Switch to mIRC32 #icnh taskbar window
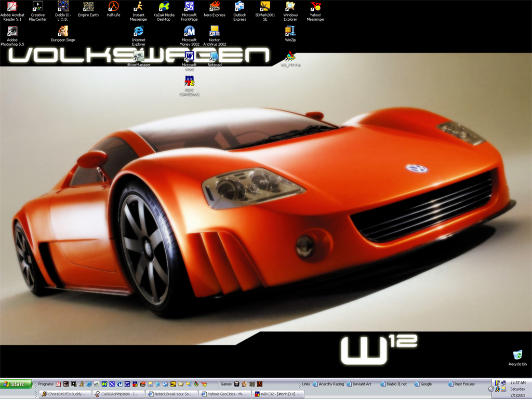532x399 pixels. 278,394
